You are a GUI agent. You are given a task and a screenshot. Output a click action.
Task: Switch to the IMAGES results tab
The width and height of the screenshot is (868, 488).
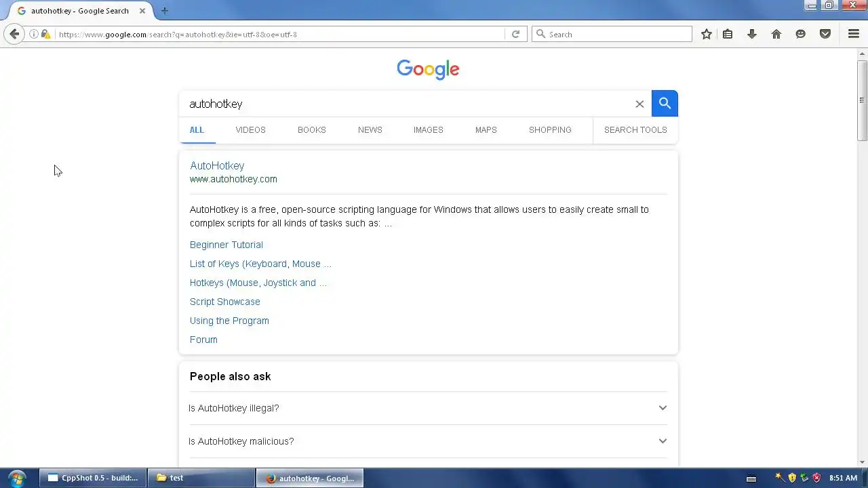428,130
